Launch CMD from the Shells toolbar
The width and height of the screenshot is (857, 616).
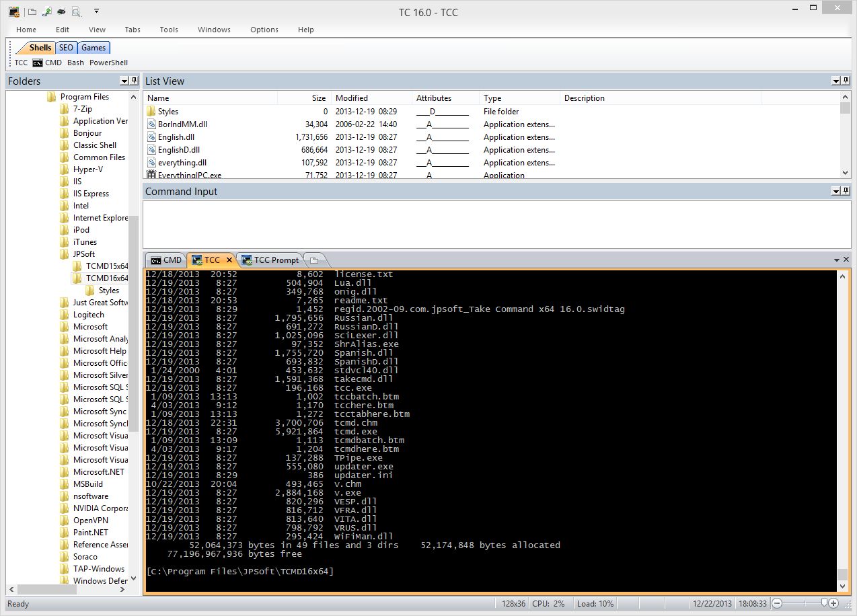coord(47,63)
